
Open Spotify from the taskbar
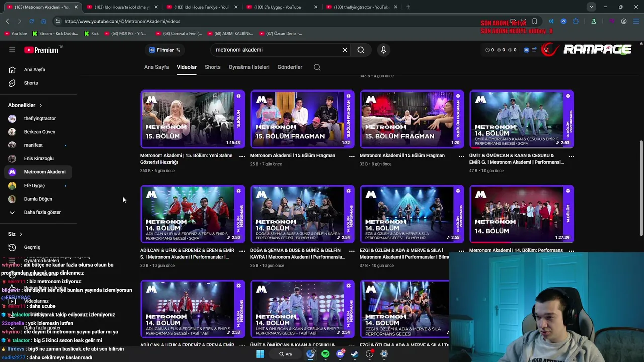pos(325,354)
